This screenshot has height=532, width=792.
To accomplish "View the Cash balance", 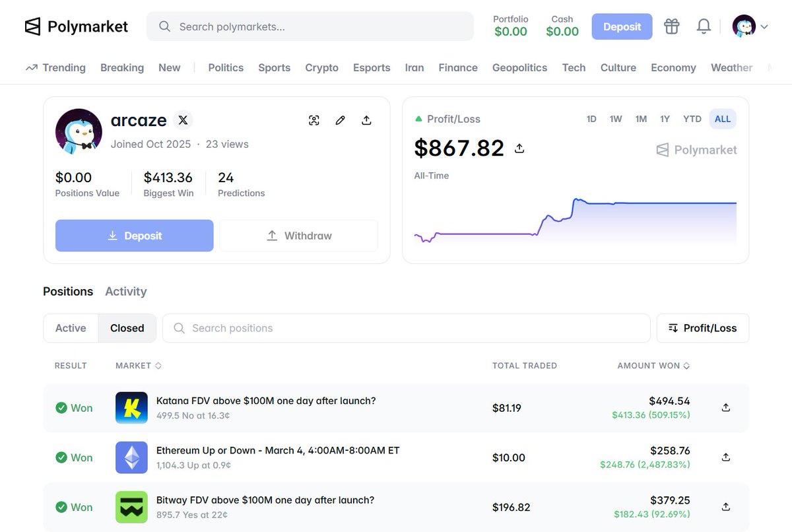I will [x=562, y=26].
